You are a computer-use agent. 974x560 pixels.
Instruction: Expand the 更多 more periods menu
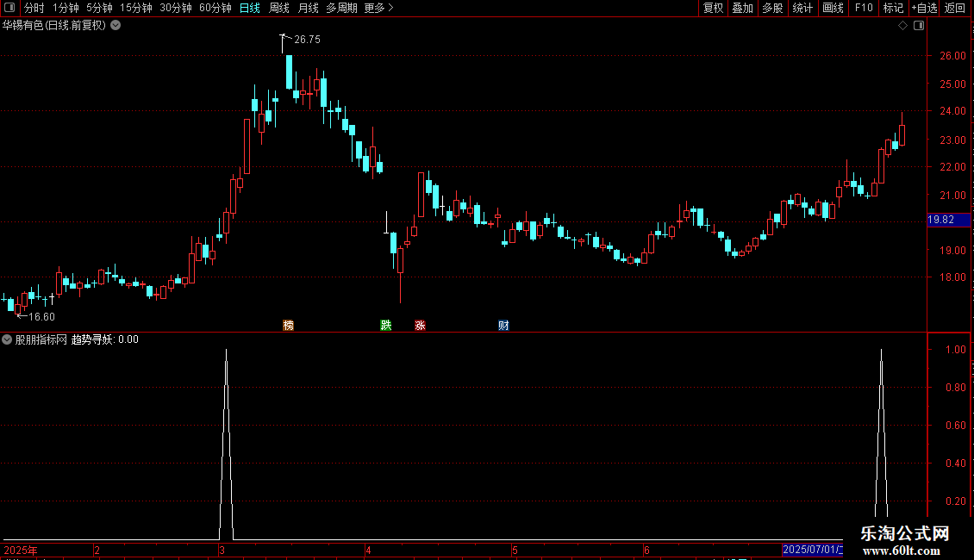click(x=379, y=8)
